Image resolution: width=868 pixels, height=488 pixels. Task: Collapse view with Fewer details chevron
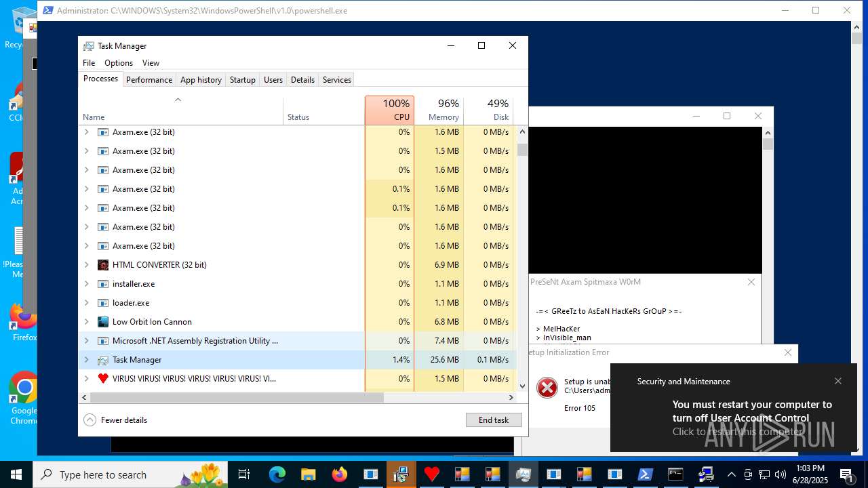point(90,420)
